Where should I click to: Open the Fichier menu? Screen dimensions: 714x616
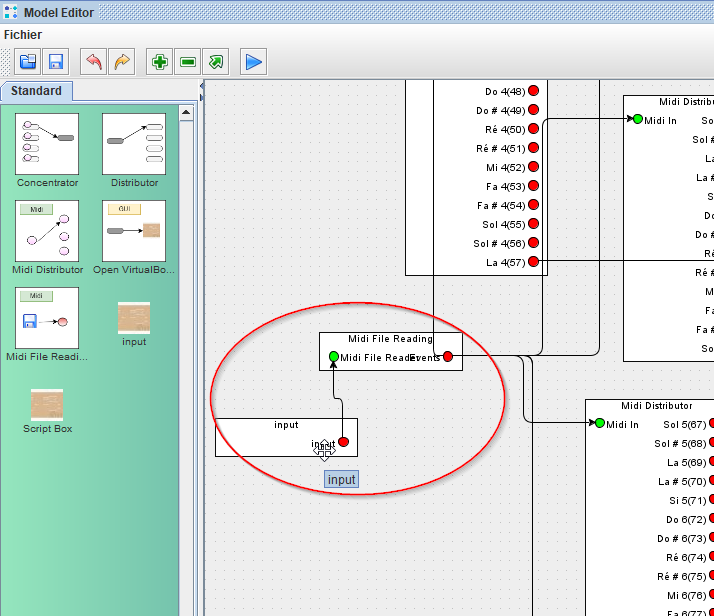[23, 34]
